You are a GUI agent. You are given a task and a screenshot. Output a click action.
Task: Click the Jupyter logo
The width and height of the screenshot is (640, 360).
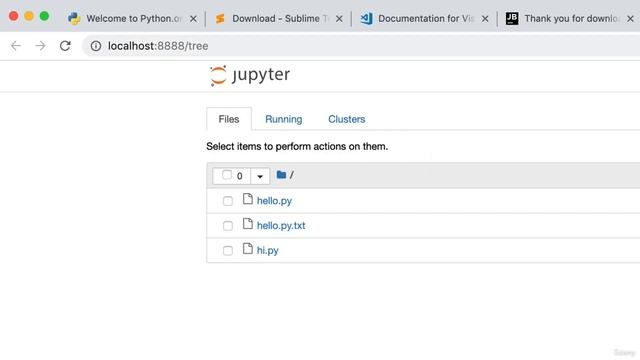[250, 76]
